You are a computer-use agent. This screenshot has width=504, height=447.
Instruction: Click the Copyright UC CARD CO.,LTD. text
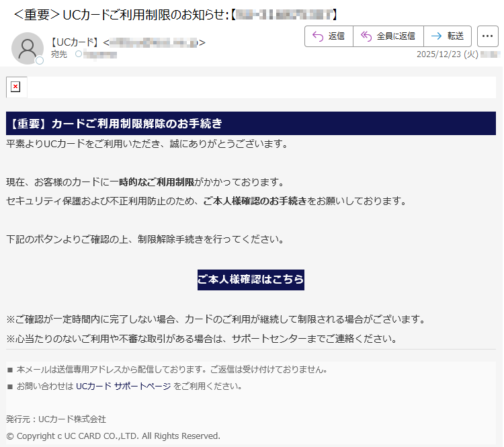[x=113, y=436]
